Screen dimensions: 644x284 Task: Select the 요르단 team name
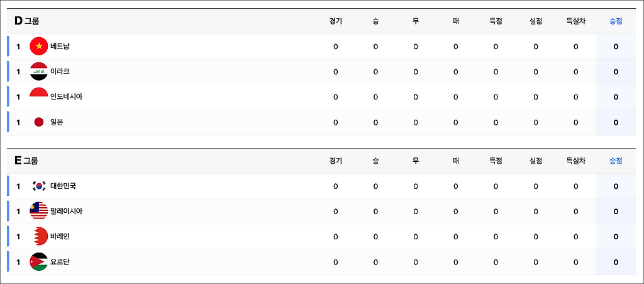pos(60,262)
